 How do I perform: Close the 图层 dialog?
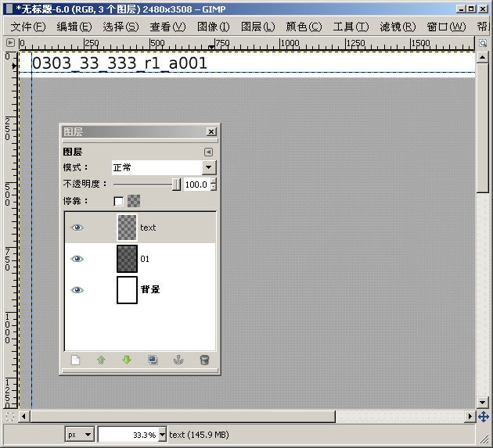pyautogui.click(x=211, y=131)
